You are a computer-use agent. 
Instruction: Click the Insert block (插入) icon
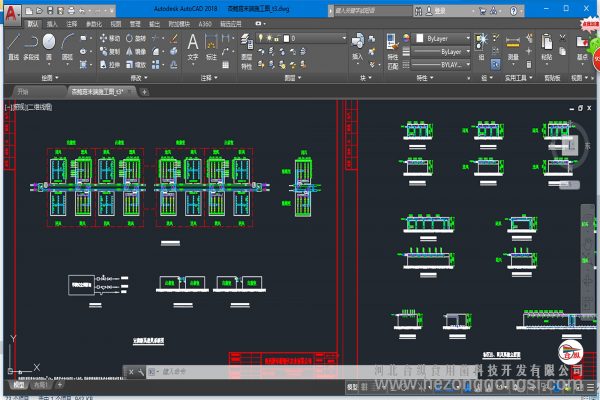357,45
